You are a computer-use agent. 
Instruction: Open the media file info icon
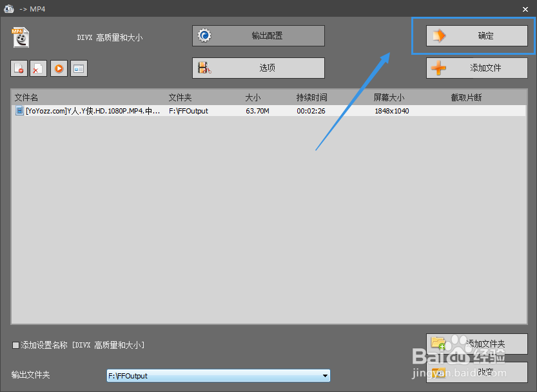click(x=79, y=68)
